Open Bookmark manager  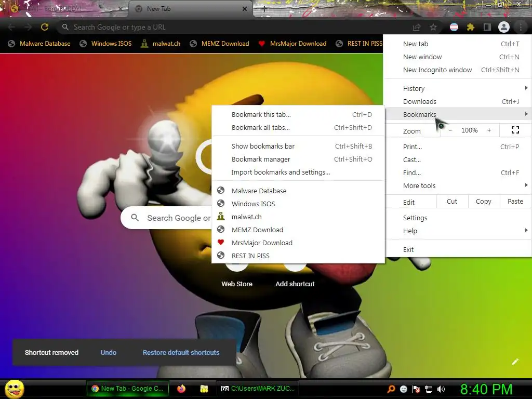click(298, 159)
